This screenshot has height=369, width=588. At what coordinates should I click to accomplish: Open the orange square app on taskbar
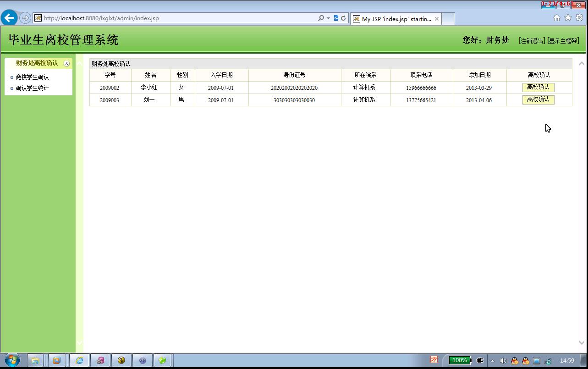(57, 360)
